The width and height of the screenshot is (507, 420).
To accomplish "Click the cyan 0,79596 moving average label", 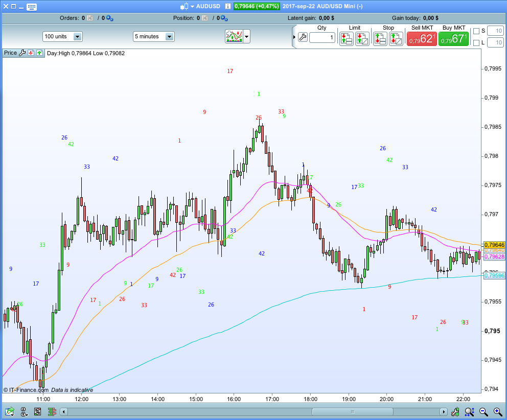I will click(x=494, y=275).
